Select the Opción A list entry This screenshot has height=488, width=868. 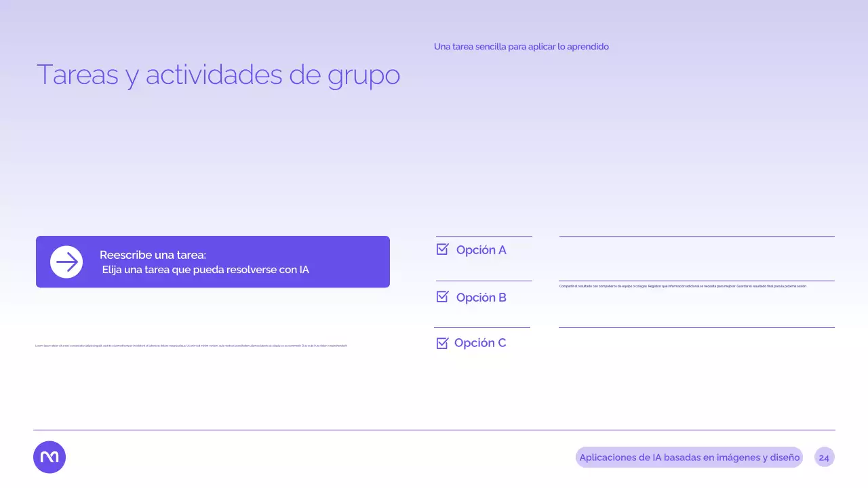tap(481, 249)
